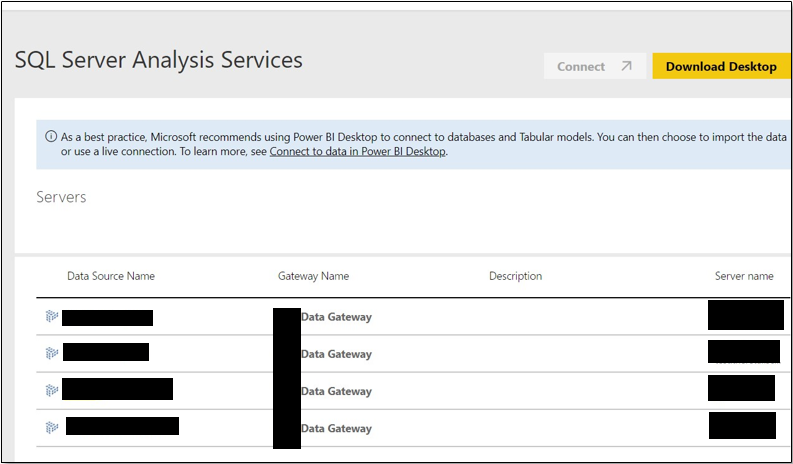Select Data Gateway text in the first row
793x464 pixels.
pos(336,317)
